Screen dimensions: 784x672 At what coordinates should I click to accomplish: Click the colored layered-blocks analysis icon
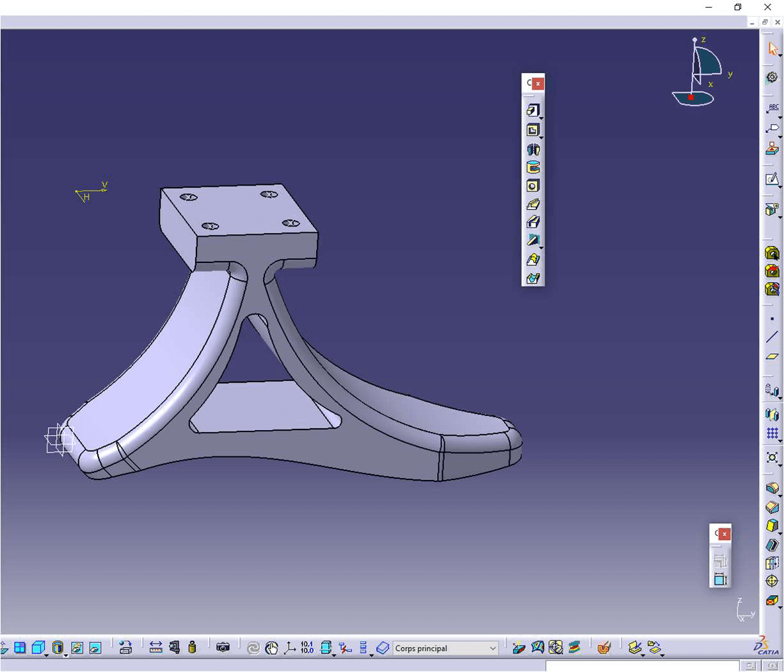(x=574, y=648)
